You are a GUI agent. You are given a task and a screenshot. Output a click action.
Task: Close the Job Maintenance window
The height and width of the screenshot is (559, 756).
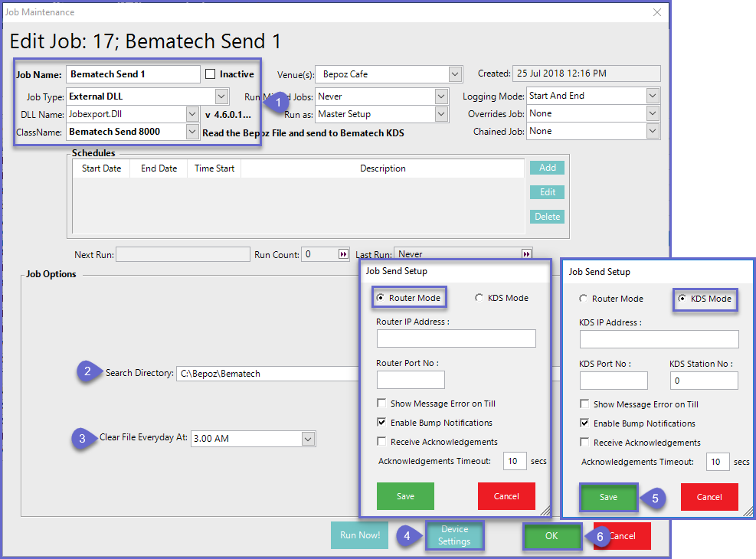(656, 12)
